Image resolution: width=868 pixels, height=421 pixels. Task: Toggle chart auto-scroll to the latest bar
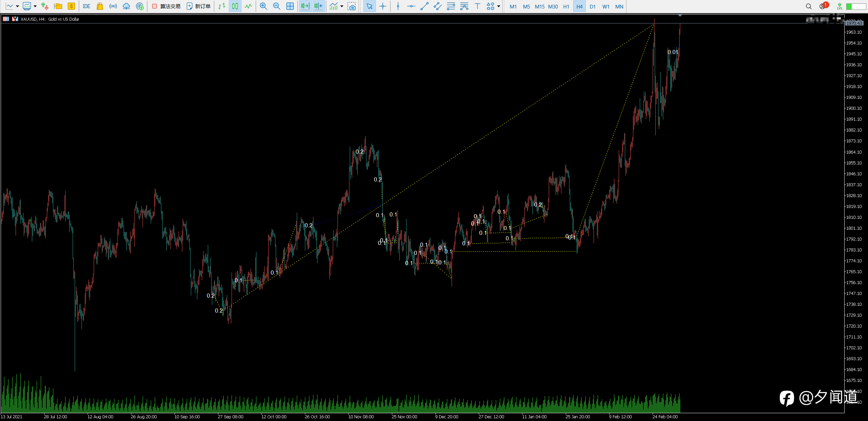[x=305, y=6]
